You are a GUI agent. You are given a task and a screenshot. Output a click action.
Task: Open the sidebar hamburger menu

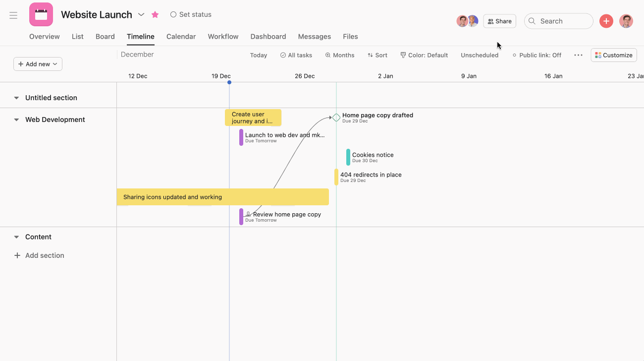(13, 14)
